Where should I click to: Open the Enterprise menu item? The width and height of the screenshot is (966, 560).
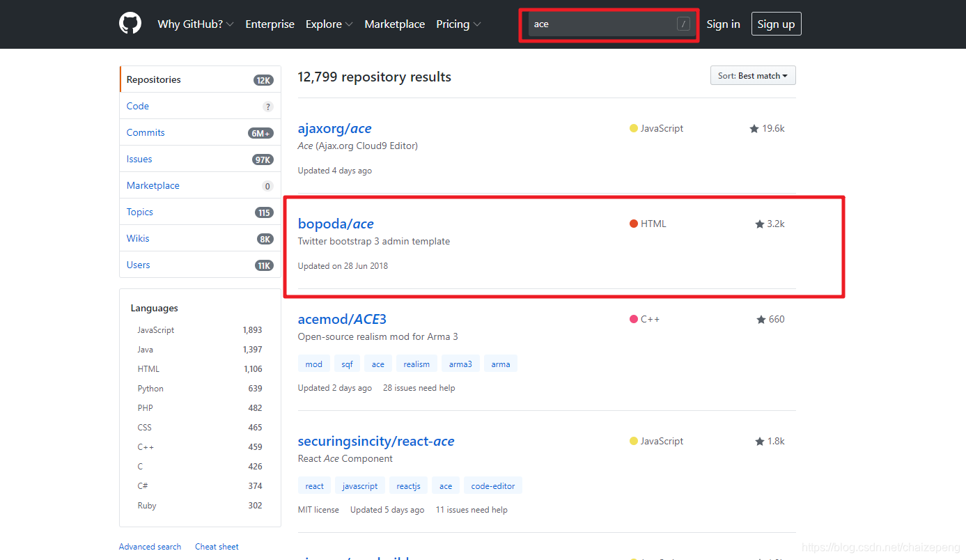[270, 24]
